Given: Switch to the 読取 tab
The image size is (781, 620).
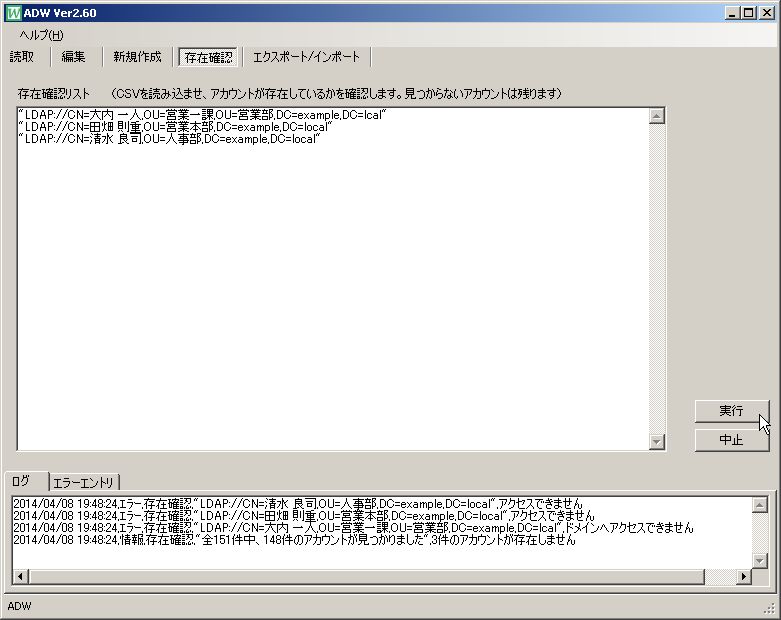Looking at the screenshot, I should click(22, 57).
